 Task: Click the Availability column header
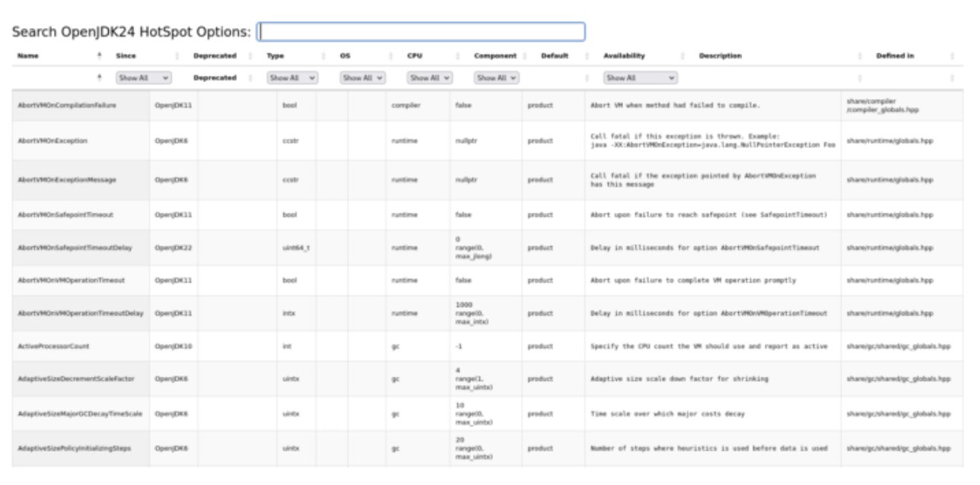point(624,55)
